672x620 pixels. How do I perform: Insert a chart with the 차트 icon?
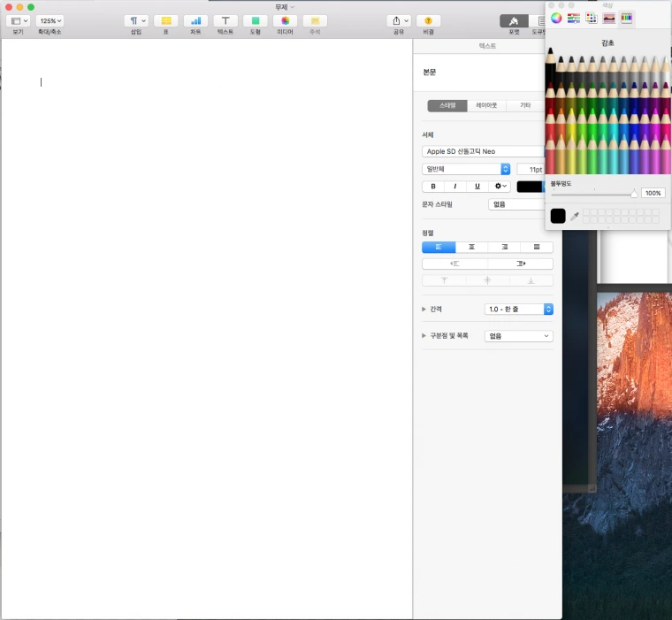195,20
